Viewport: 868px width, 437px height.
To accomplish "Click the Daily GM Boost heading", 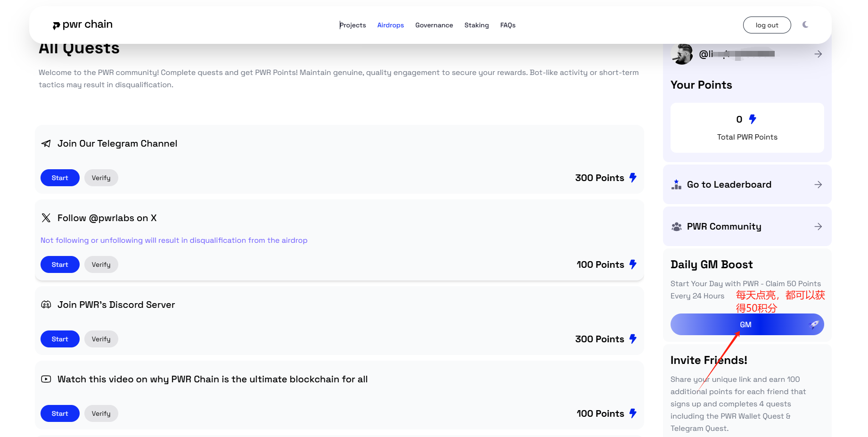I will click(712, 264).
